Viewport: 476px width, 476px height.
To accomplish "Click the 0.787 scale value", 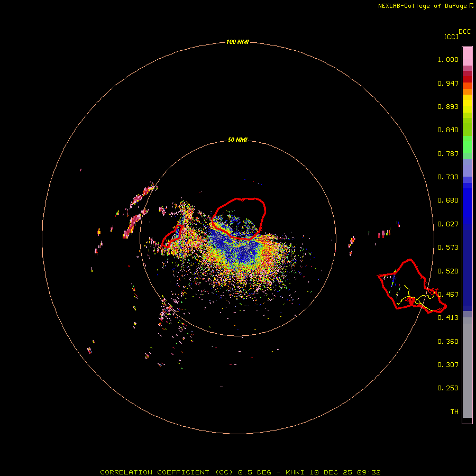I will coord(448,153).
